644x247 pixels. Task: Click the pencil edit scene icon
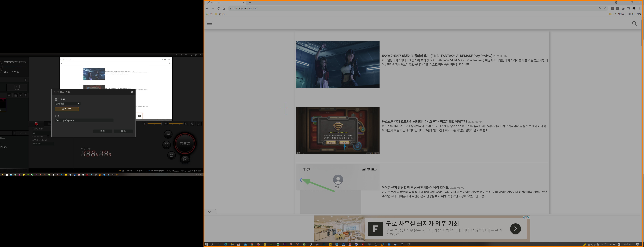[21, 95]
